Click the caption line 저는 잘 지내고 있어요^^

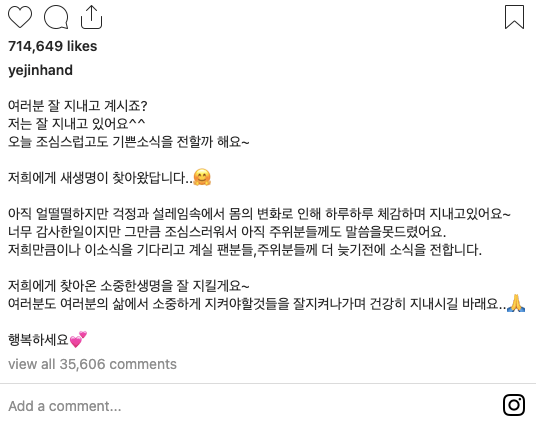point(77,124)
